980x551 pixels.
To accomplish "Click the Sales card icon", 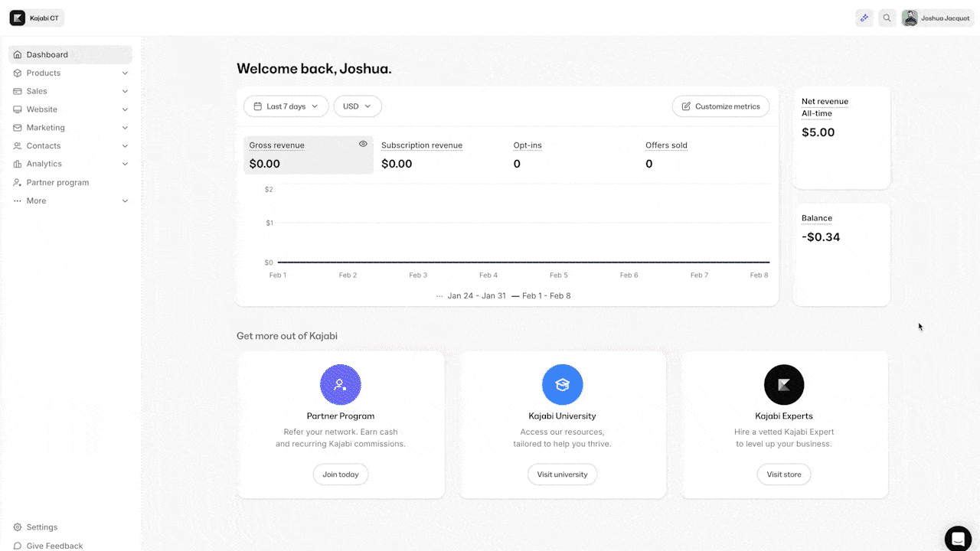I will [x=18, y=91].
